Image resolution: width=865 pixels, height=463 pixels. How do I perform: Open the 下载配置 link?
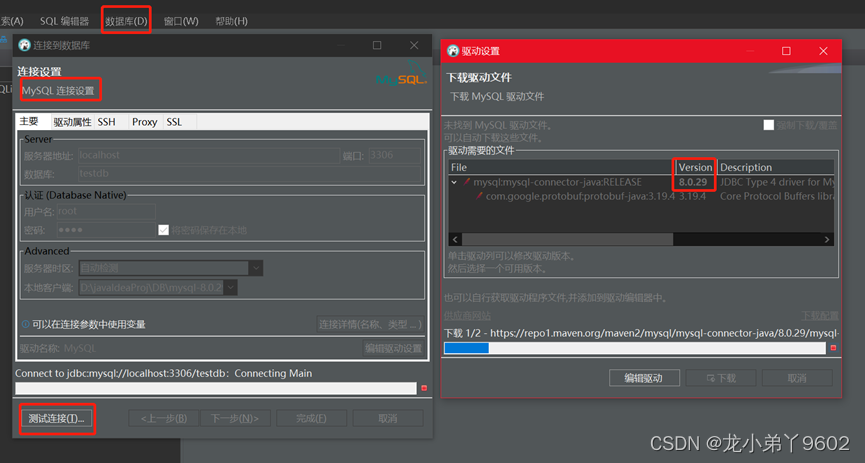coord(820,316)
